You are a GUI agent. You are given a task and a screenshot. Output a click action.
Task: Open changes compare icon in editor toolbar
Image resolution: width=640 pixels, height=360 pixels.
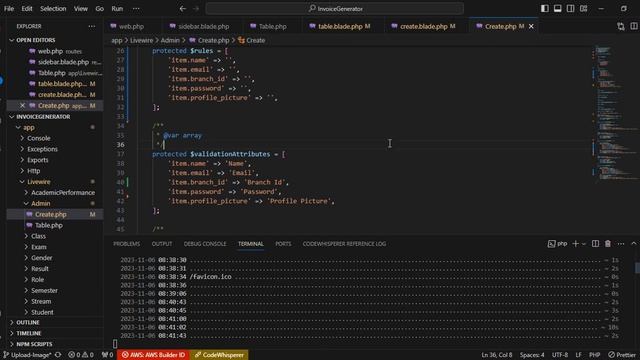tap(621, 26)
